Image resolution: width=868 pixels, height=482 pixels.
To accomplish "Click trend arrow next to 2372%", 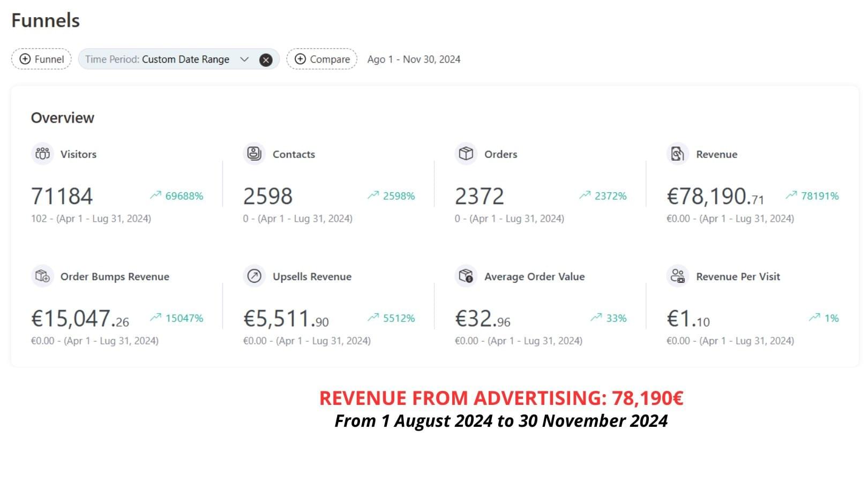I will pos(585,195).
